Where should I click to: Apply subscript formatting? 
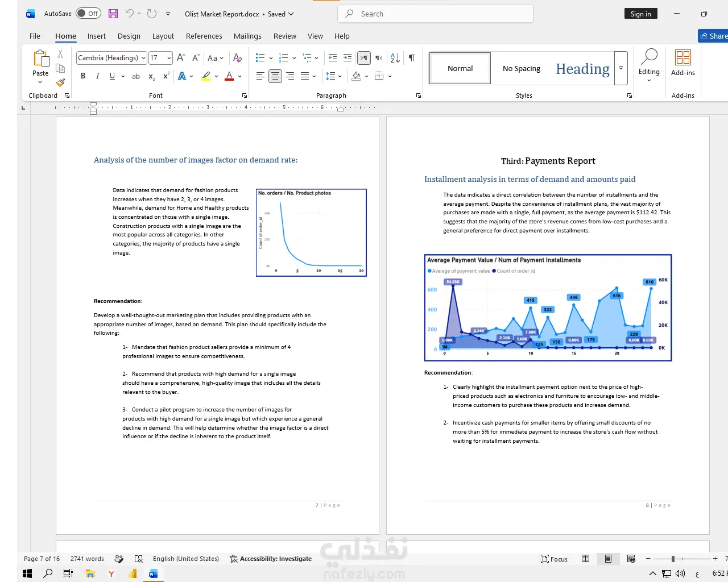point(151,76)
